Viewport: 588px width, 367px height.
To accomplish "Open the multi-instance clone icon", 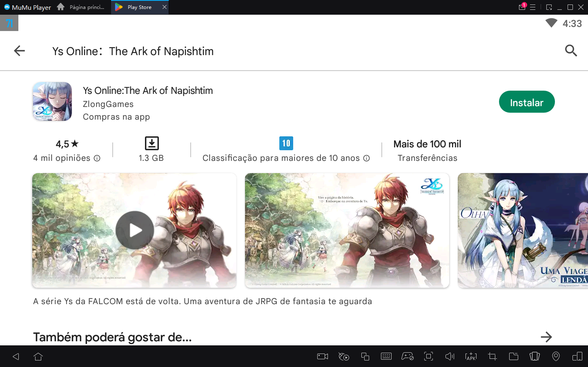I will [x=365, y=356].
